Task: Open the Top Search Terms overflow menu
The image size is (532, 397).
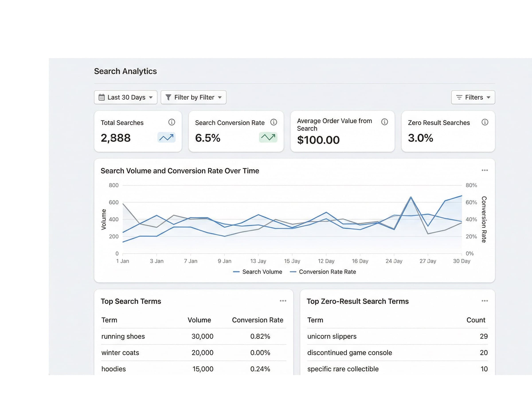Action: tap(283, 300)
